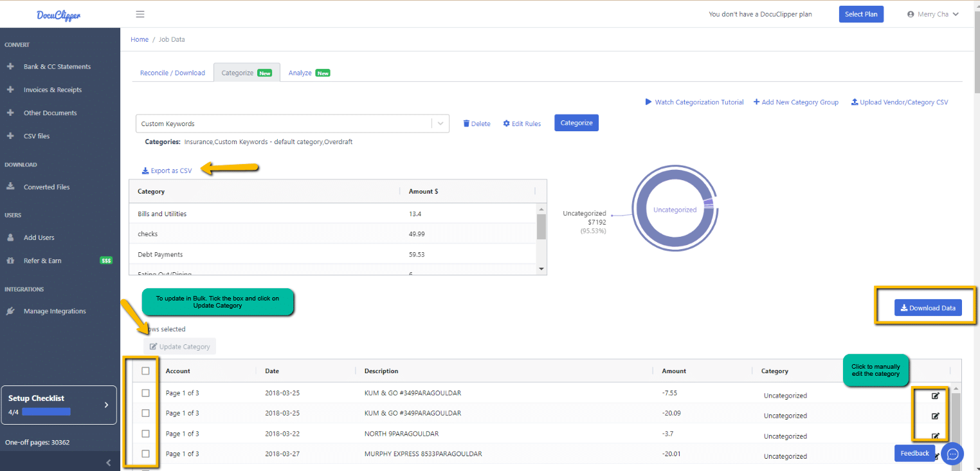Click the Bills and Utilities category row
This screenshot has width=980, height=471.
point(332,214)
